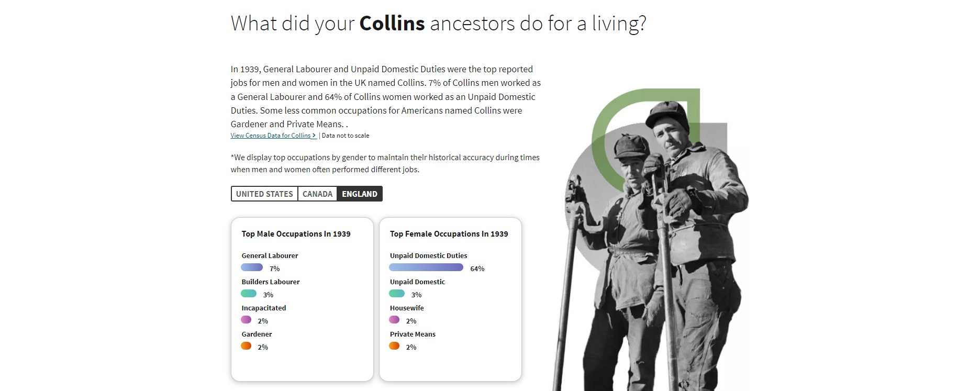Click the bold Collins name in the headline
Viewport: 980px width, 391px height.
pos(391,23)
